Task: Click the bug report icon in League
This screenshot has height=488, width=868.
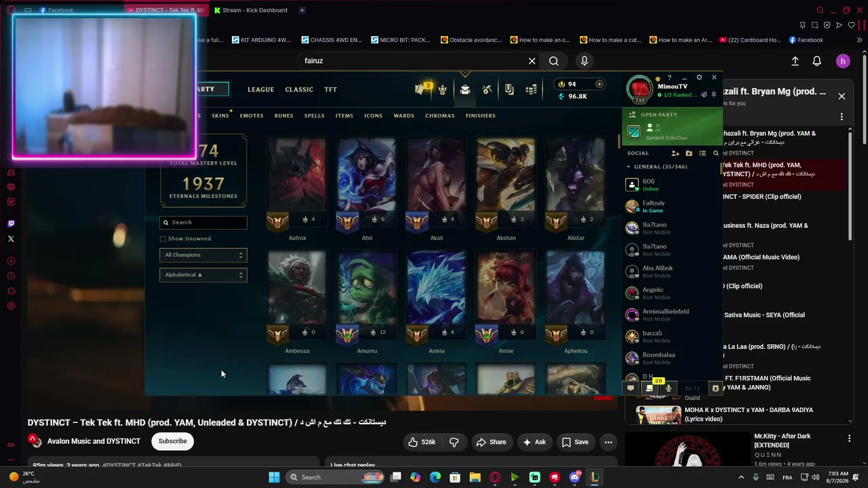Action: (x=715, y=388)
